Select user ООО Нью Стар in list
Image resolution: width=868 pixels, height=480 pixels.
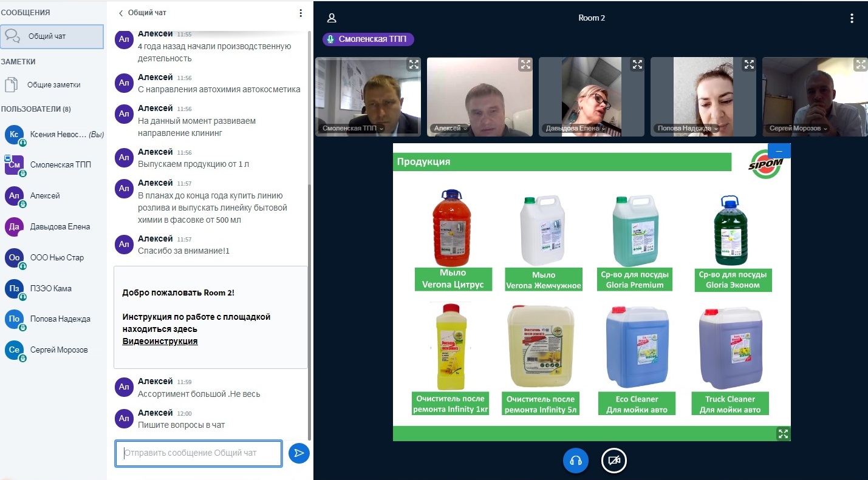click(53, 258)
